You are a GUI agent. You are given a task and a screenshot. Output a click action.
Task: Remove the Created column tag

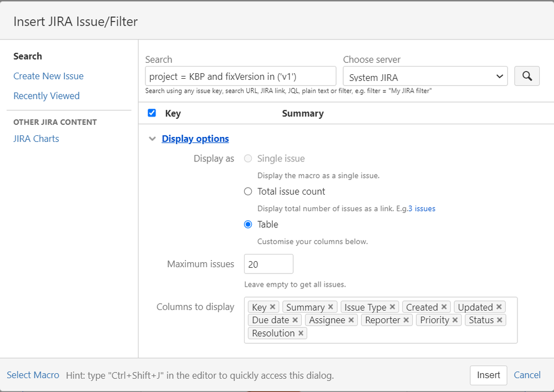click(x=444, y=307)
